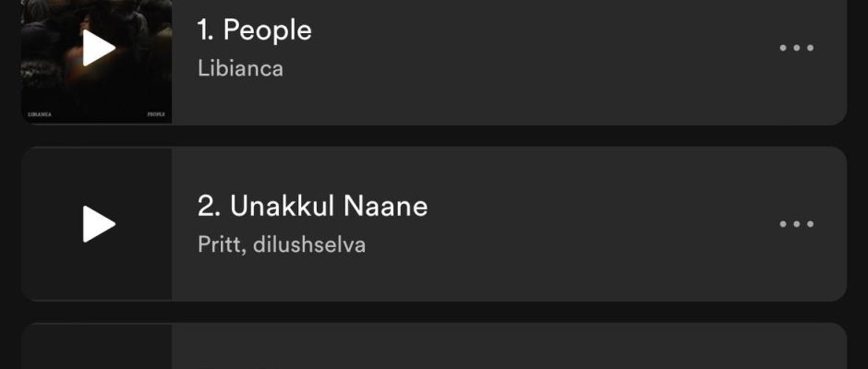Screen dimensions: 868x369
Task: Click the gap below the Unakkul Naane card
Action: tap(434, 312)
